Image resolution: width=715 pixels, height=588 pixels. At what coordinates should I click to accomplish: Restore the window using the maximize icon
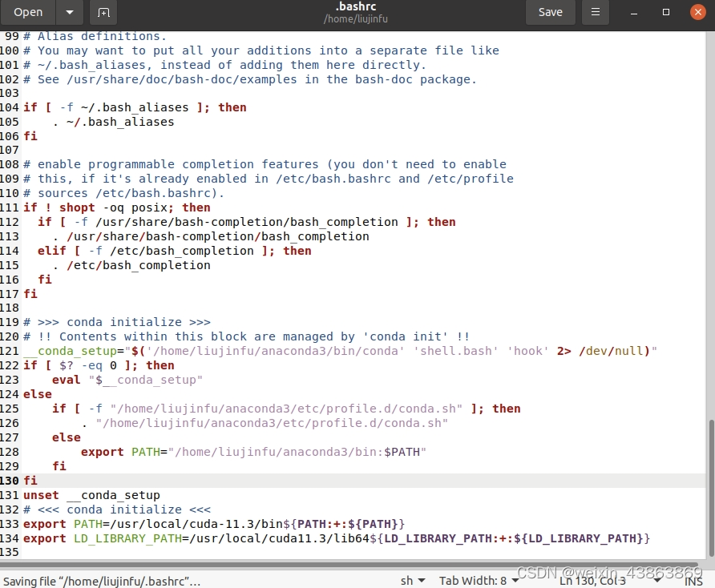(x=665, y=12)
